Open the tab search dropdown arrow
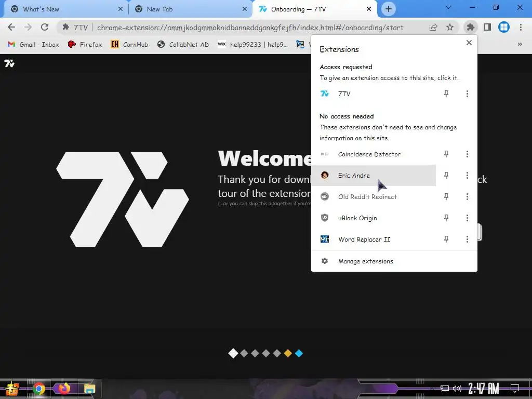The image size is (532, 399). click(x=448, y=7)
